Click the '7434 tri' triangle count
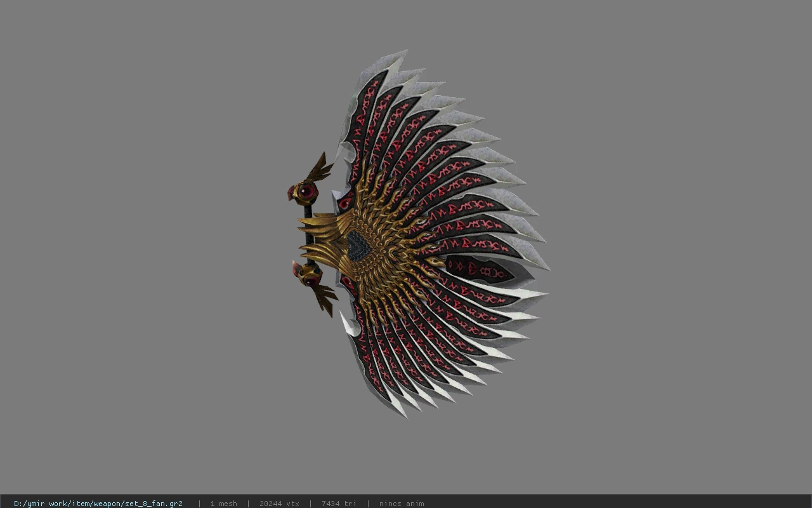Viewport: 812px width, 508px height. pyautogui.click(x=339, y=504)
